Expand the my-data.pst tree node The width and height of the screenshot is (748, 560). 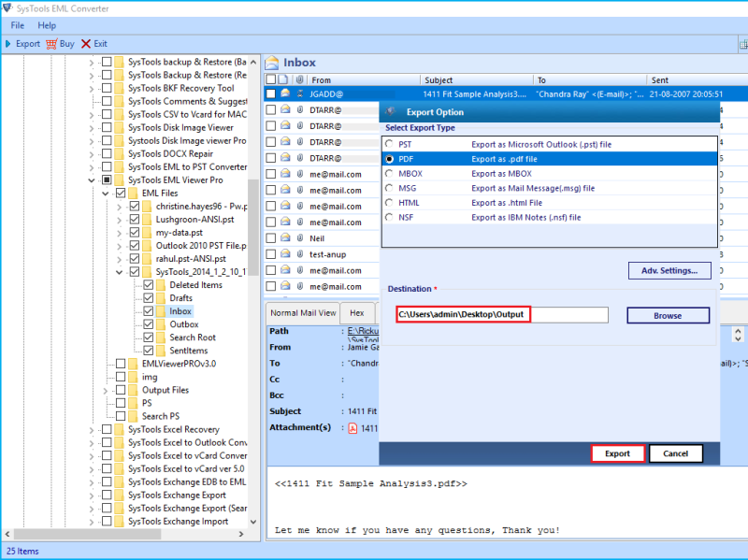[x=120, y=233]
